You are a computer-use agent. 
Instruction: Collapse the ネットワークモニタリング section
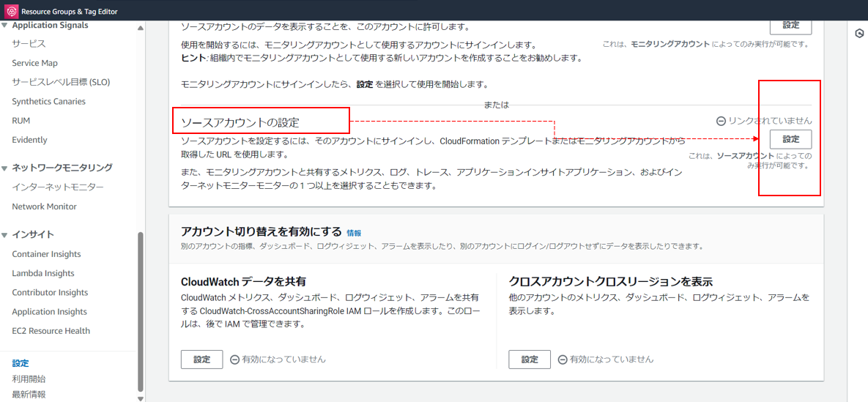5,167
